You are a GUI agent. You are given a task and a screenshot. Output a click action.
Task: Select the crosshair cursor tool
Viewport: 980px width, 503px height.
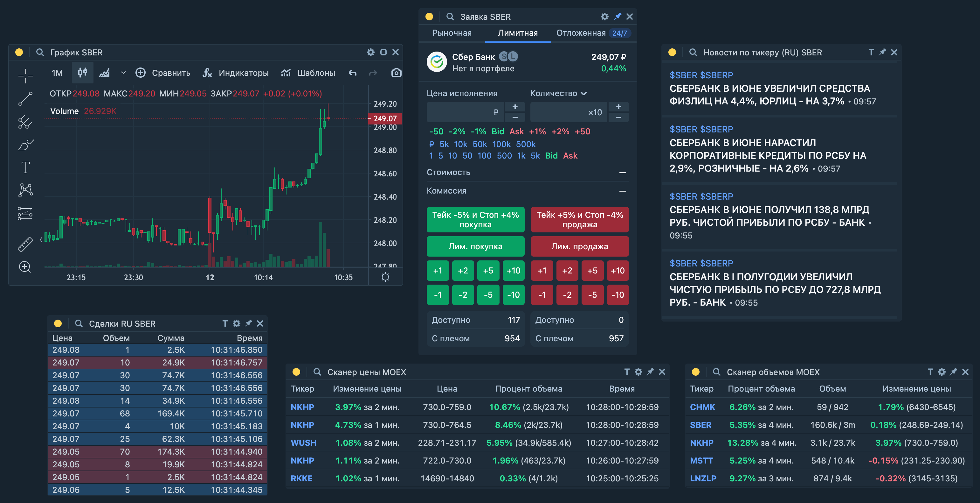tap(25, 76)
